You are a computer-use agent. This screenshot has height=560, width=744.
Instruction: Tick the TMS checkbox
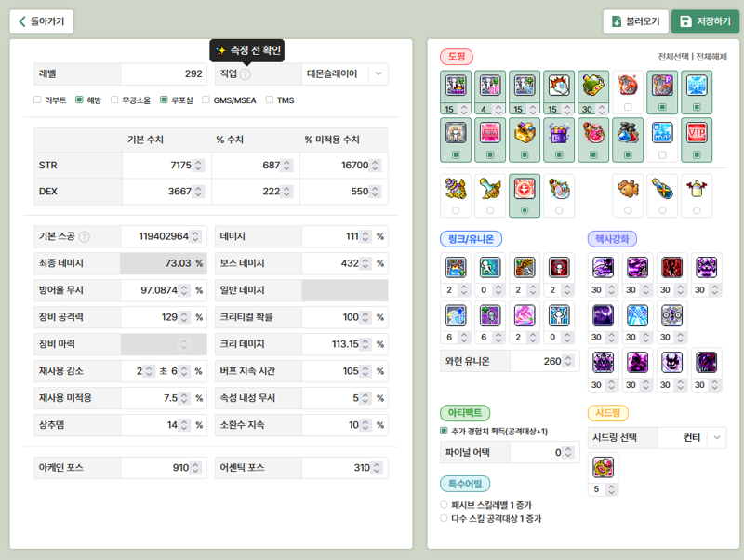pyautogui.click(x=270, y=100)
